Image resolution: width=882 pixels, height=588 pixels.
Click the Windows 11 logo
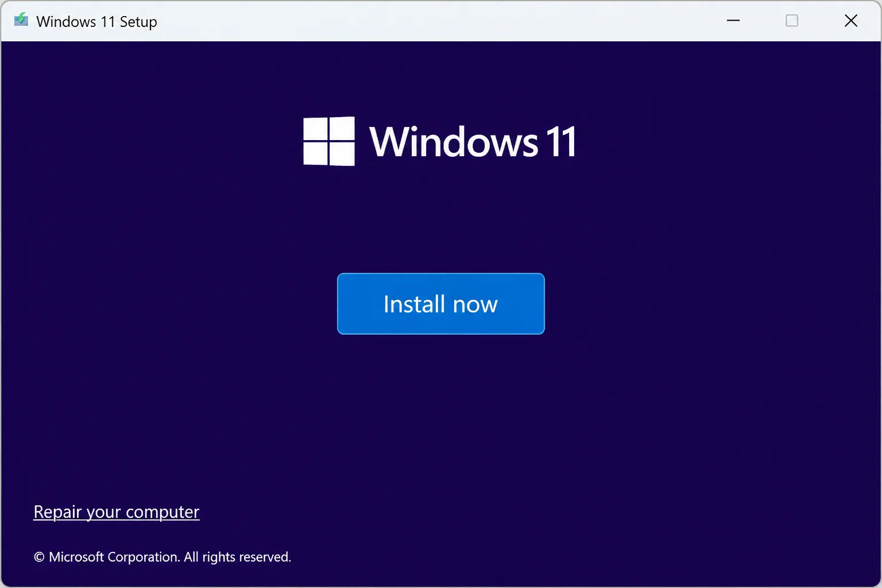[x=440, y=141]
